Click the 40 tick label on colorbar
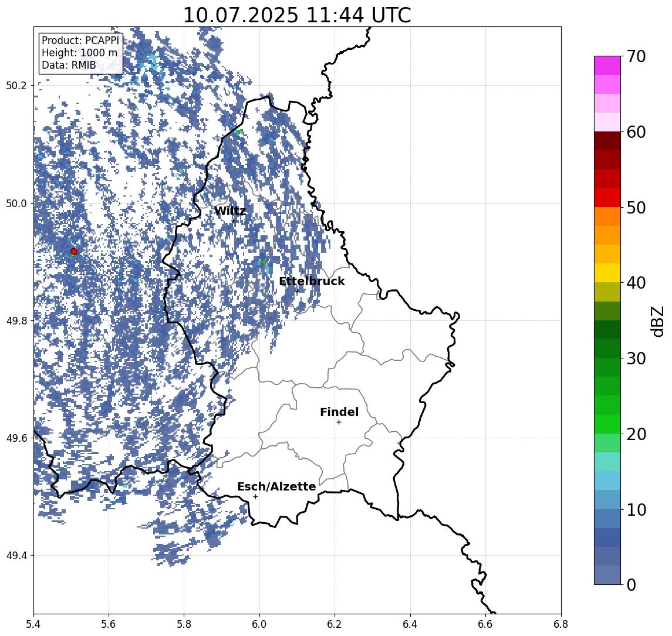 tap(636, 283)
